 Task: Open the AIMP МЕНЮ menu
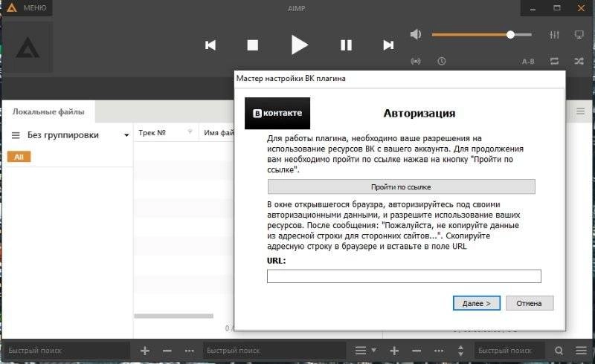(x=27, y=7)
